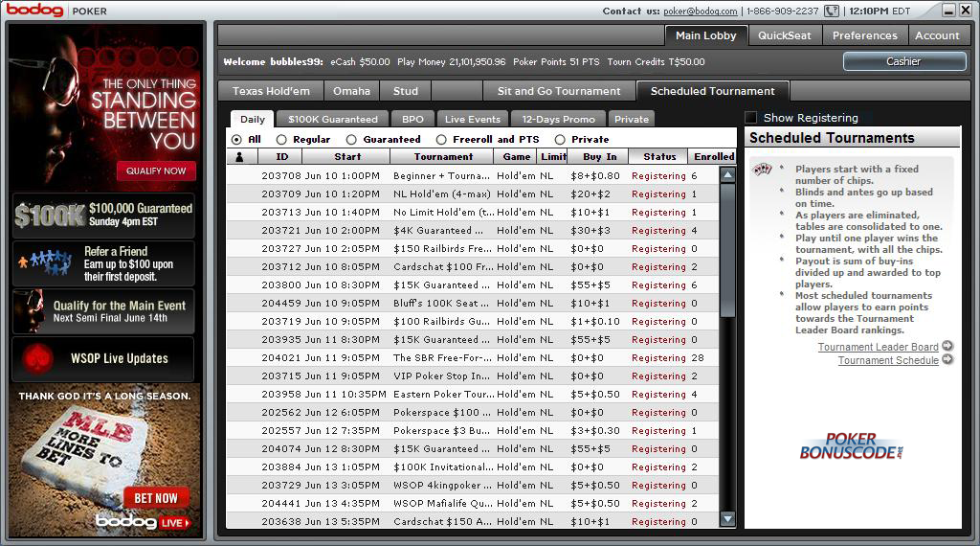This screenshot has height=546, width=980.
Task: Select the $4K Guaranteed tournament row
Action: [x=473, y=231]
